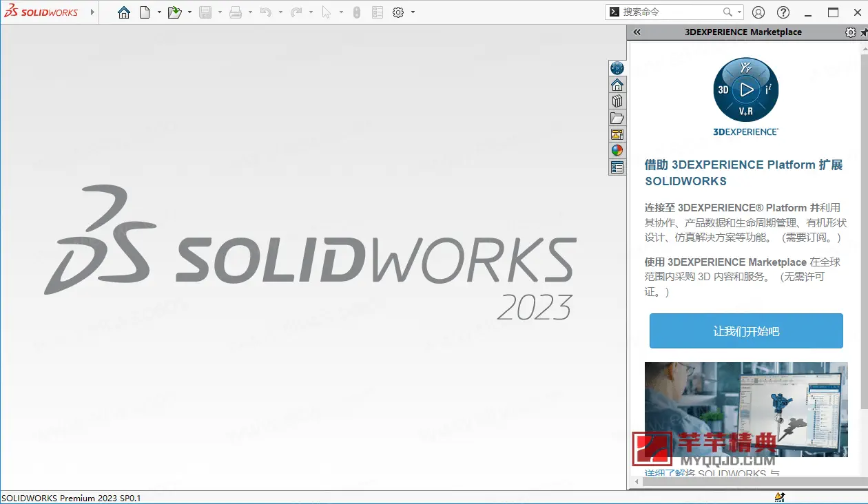Open the Options gear in the toolbar
The width and height of the screenshot is (868, 504).
[398, 12]
